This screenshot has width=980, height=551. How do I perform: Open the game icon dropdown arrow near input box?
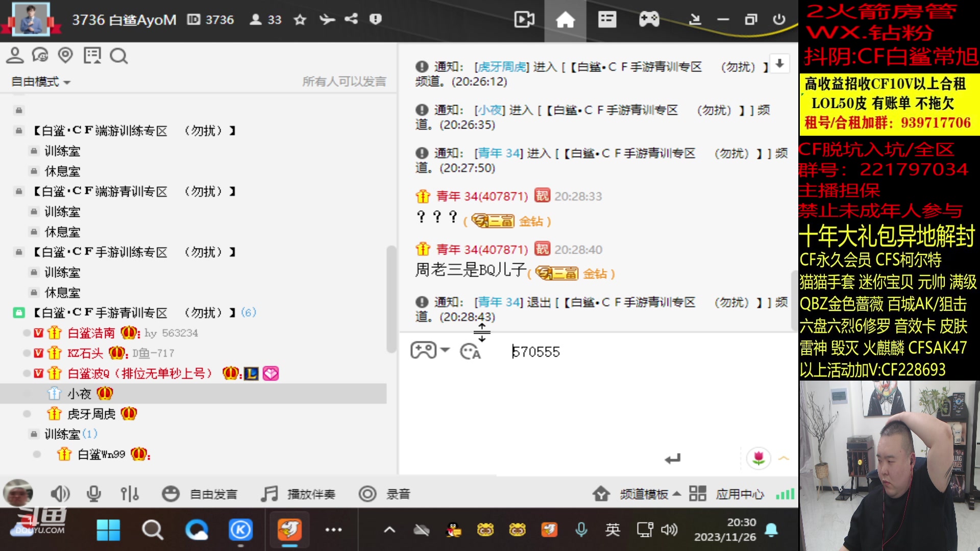tap(446, 350)
